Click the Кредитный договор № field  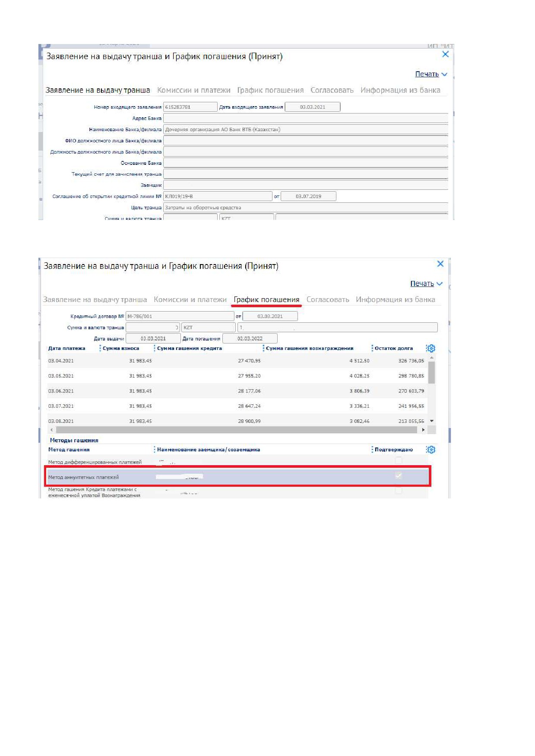(x=180, y=316)
